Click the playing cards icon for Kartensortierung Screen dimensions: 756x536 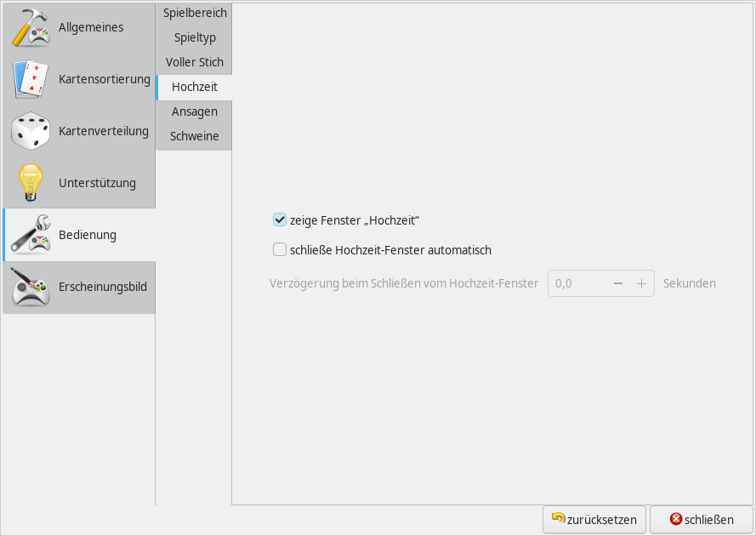[x=31, y=79]
